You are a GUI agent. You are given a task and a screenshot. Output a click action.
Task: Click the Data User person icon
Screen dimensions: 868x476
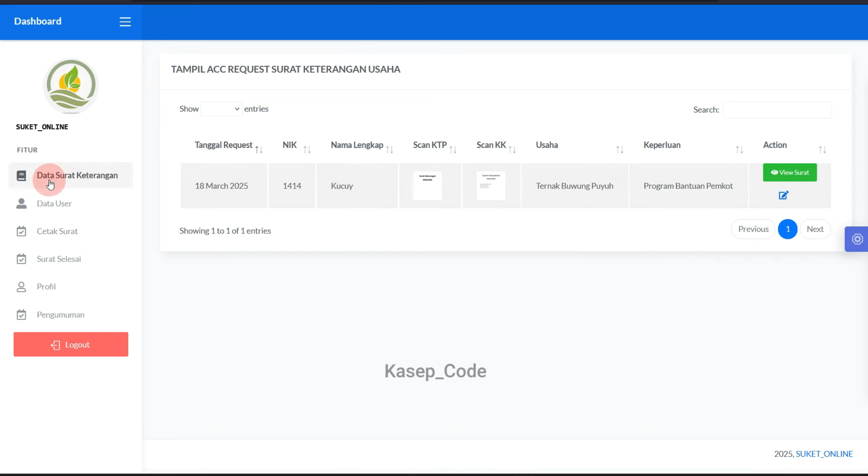point(21,204)
